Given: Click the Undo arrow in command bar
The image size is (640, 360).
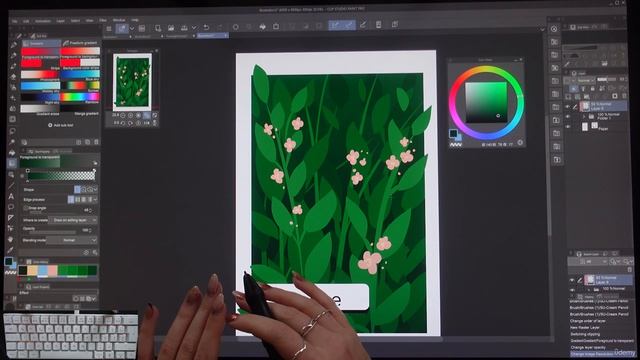Looking at the screenshot, I should point(206,27).
